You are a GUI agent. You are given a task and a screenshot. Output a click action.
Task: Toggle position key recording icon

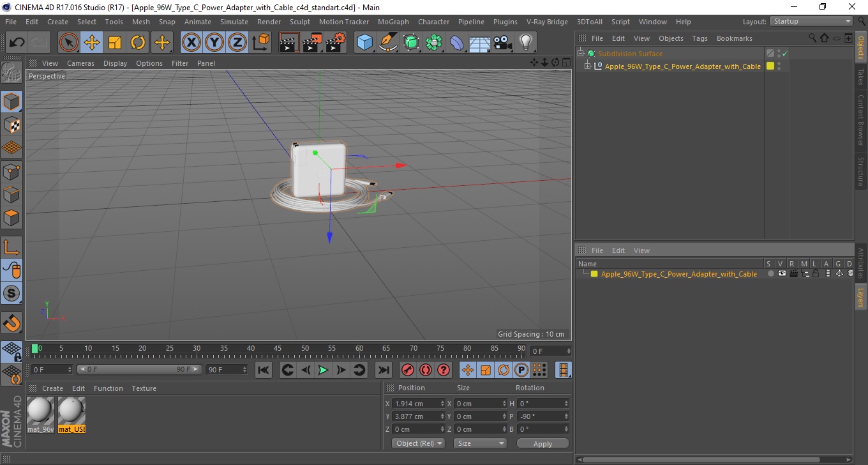pos(468,370)
